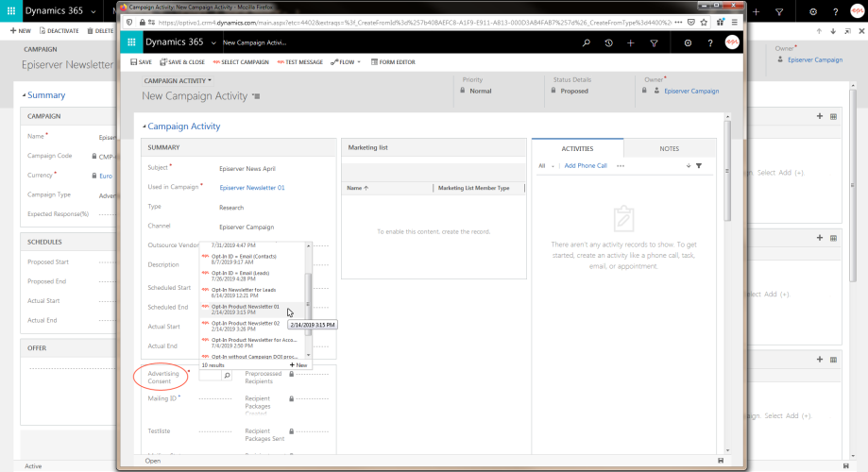This screenshot has width=868, height=472.
Task: Click the next record down arrow in the background window
Action: (833, 31)
